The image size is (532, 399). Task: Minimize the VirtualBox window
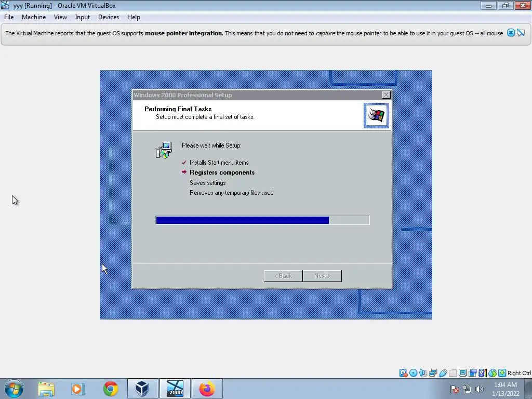point(488,5)
